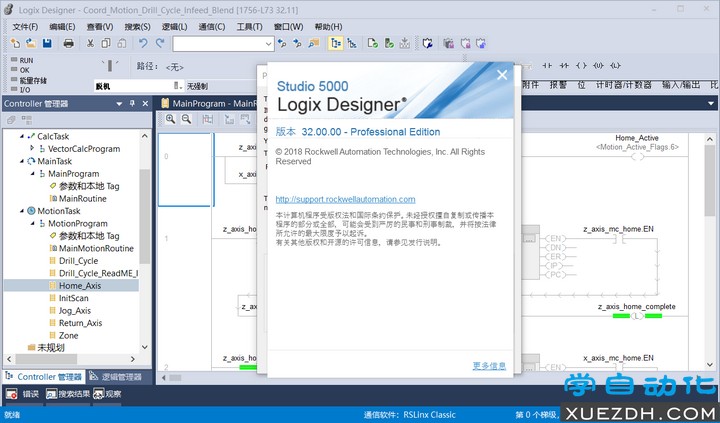Open the 通信(C) menu
720x423 pixels.
212,27
